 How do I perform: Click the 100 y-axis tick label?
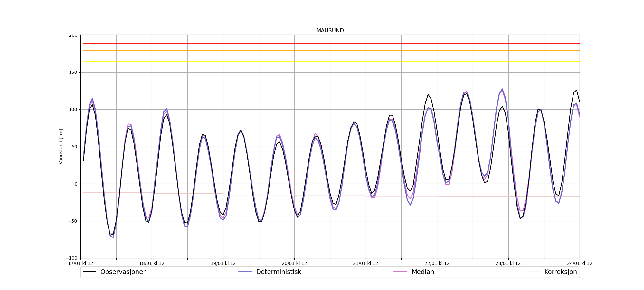(73, 110)
